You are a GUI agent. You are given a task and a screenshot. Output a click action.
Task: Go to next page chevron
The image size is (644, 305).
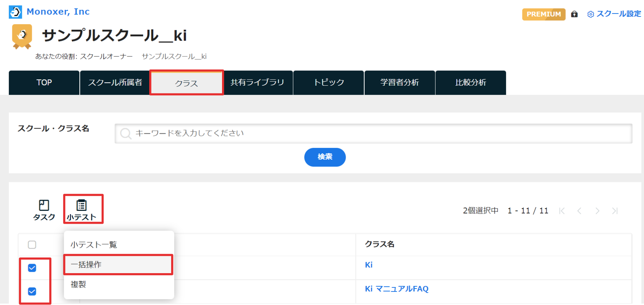[597, 211]
